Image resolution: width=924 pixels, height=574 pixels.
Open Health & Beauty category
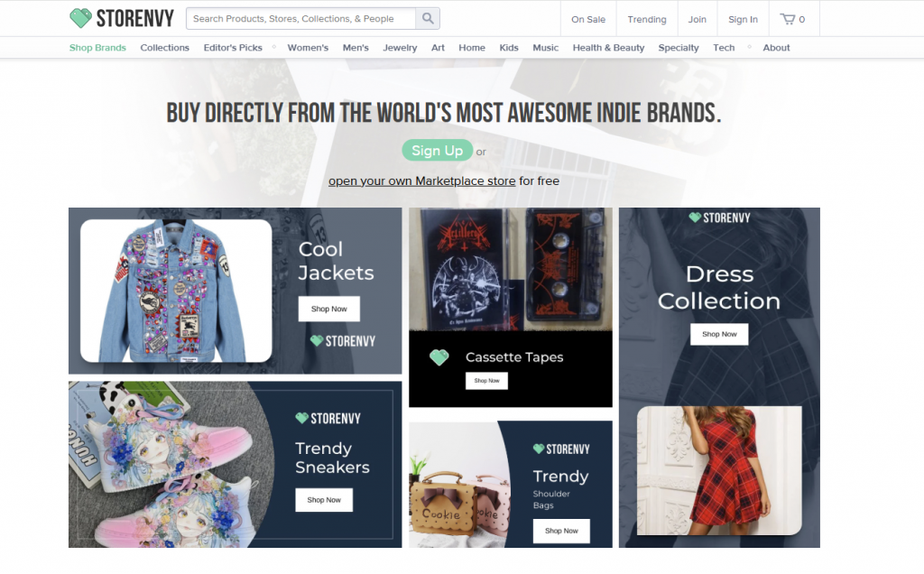pos(608,48)
